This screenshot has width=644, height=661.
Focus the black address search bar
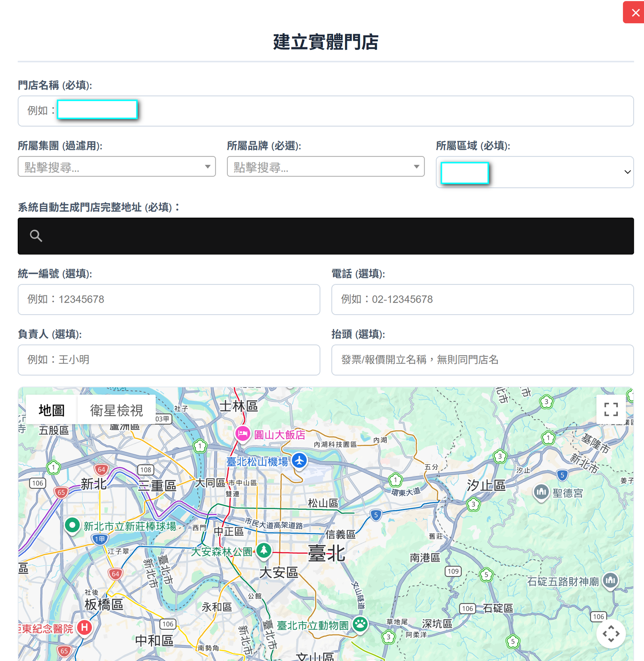point(326,236)
